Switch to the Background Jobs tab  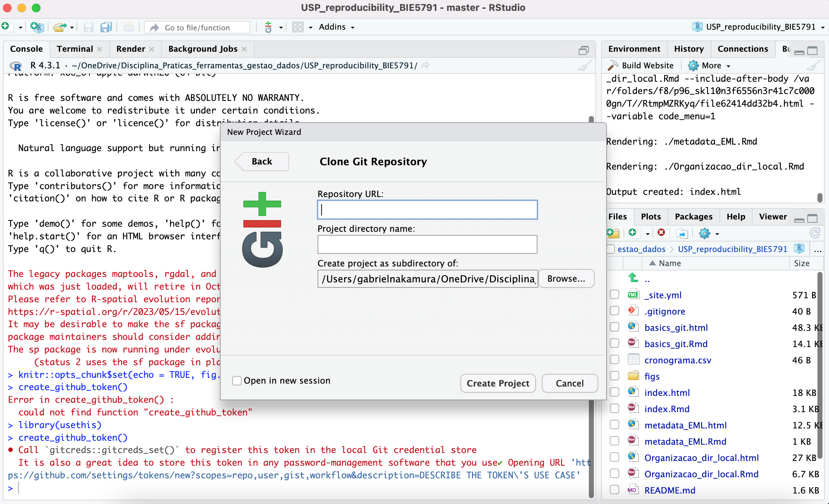(203, 49)
